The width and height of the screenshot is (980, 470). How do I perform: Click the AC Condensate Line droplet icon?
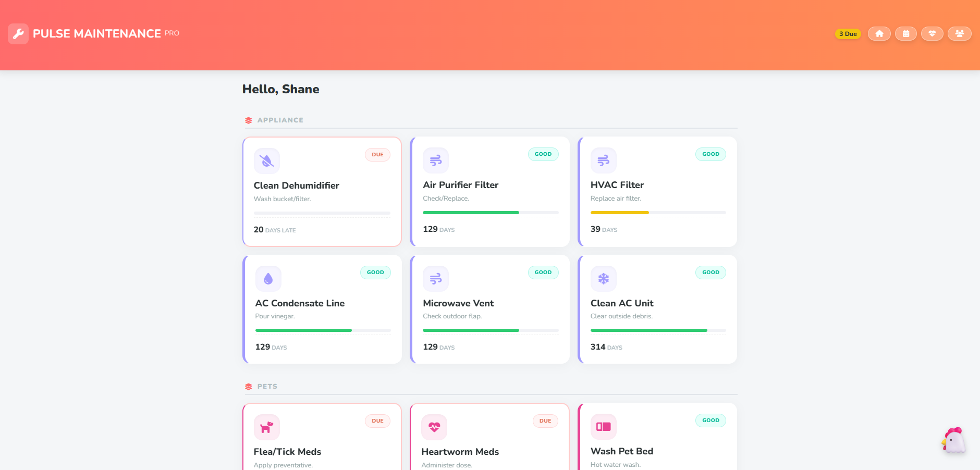tap(268, 279)
